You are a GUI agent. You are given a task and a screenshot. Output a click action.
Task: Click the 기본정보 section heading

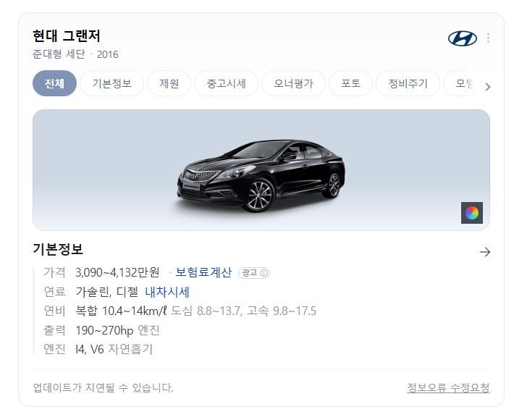(x=58, y=249)
